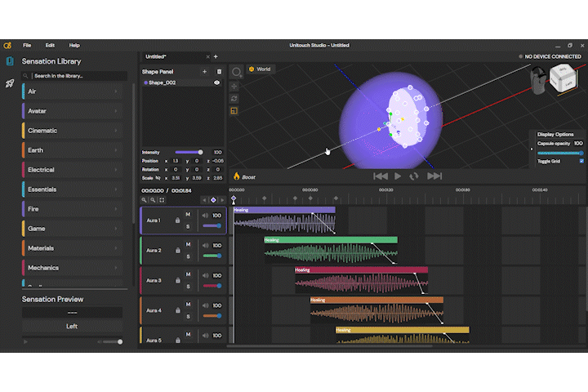Zoom out on the timeline
The width and height of the screenshot is (588, 392).
(153, 200)
